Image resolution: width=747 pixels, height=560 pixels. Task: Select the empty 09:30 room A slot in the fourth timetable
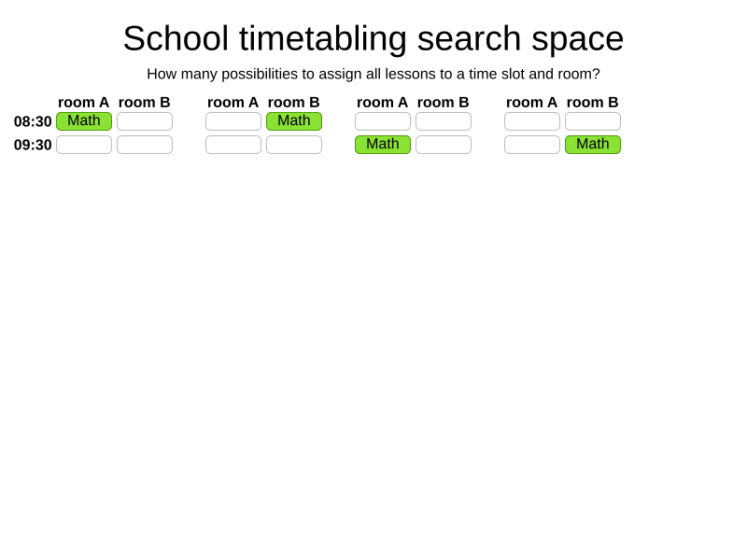tap(532, 145)
